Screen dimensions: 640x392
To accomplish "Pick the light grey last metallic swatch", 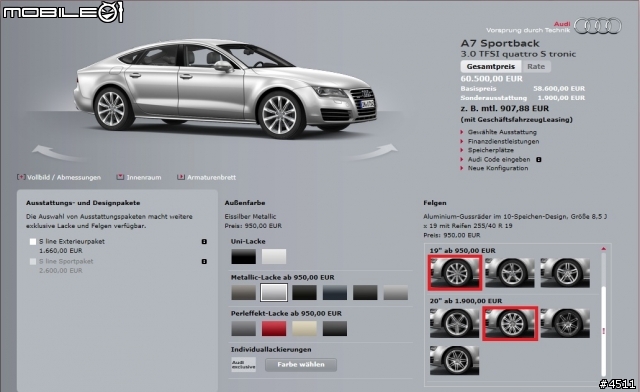I will pyautogui.click(x=396, y=292).
